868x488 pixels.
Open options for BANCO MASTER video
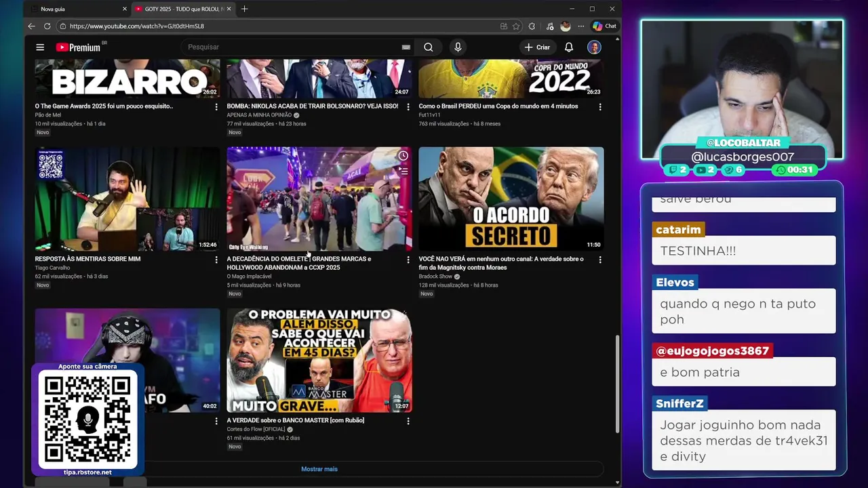point(408,421)
